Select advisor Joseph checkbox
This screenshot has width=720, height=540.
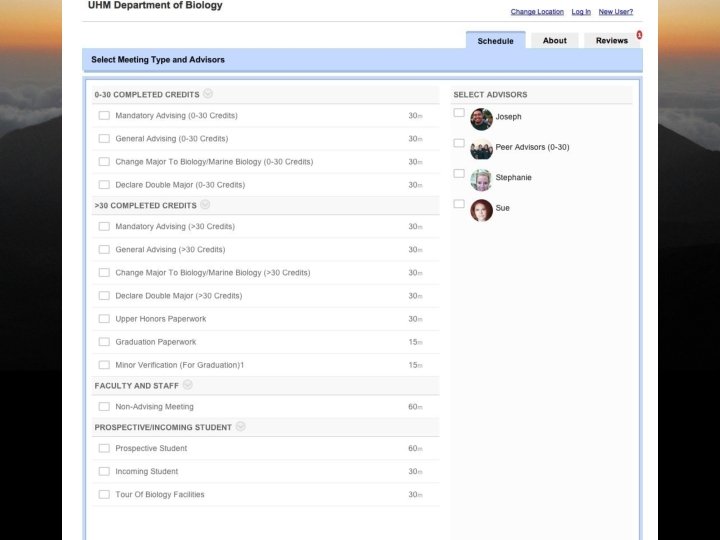tap(459, 112)
